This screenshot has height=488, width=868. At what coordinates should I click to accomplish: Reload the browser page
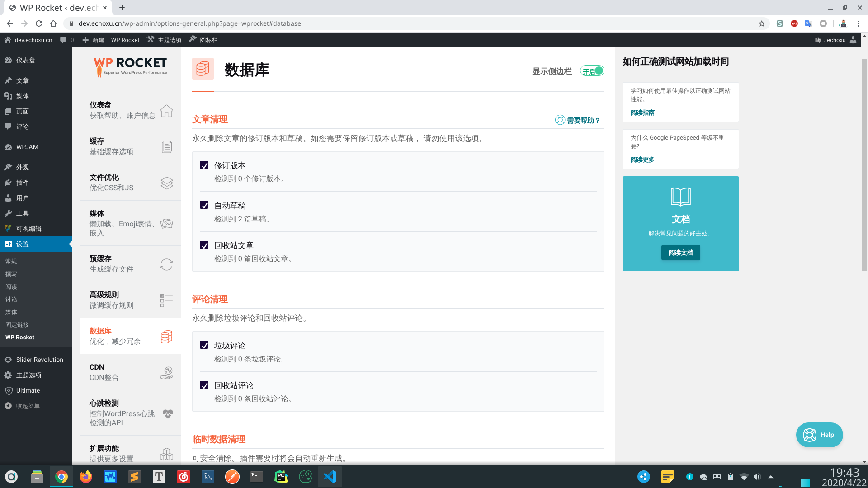39,23
